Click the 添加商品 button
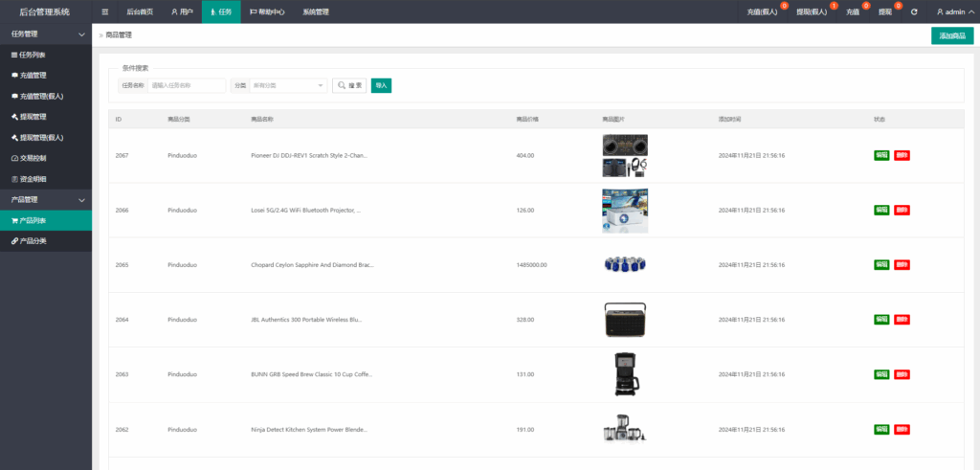Viewport: 980px width, 470px height. click(951, 35)
